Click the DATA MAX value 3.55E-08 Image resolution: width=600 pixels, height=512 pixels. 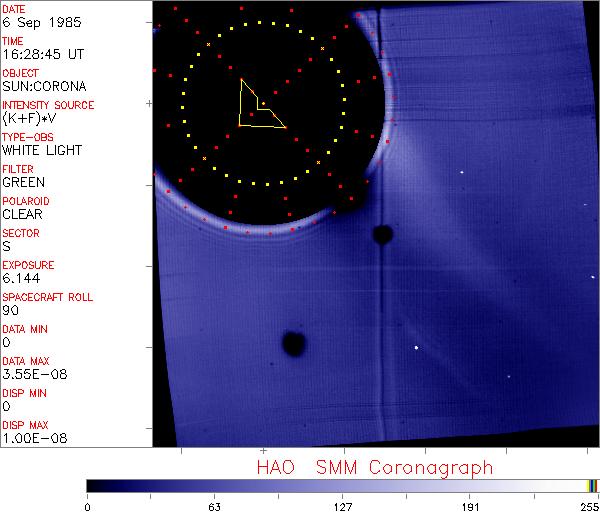(x=30, y=374)
